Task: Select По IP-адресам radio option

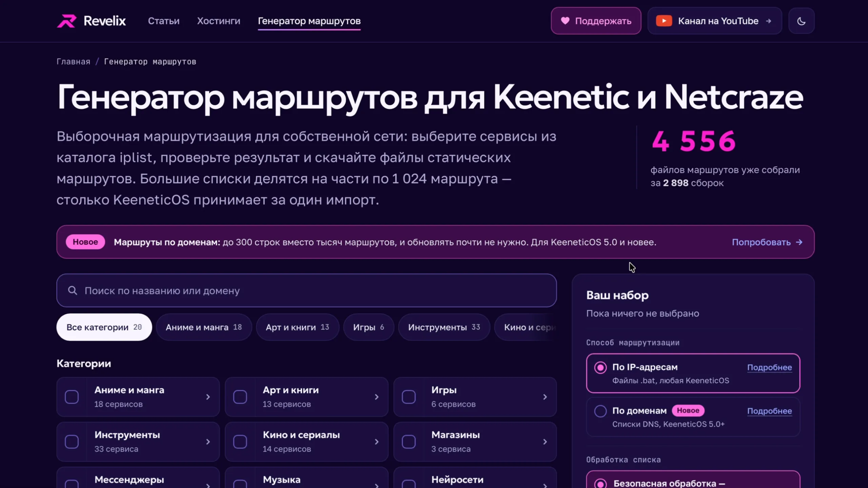Action: [x=600, y=367]
